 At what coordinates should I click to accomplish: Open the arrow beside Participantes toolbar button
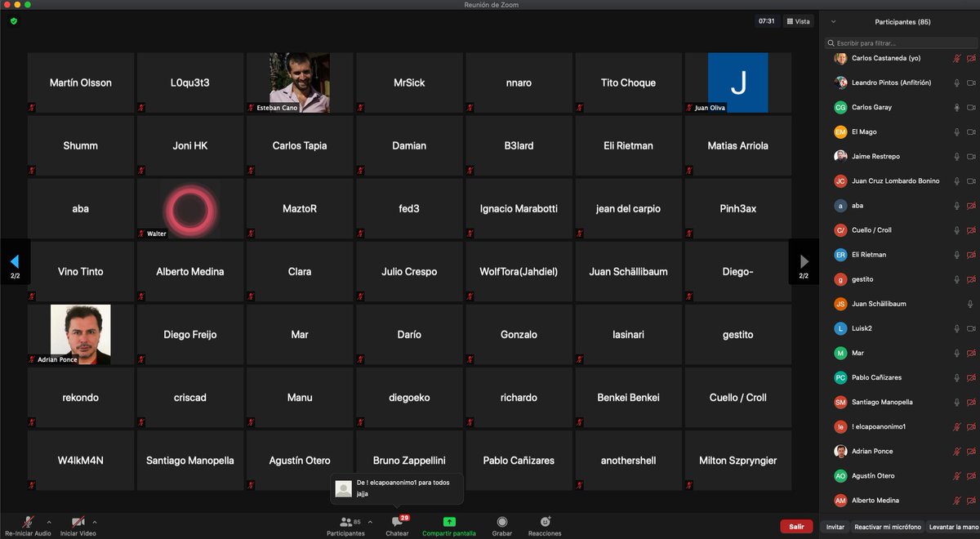[x=370, y=522]
